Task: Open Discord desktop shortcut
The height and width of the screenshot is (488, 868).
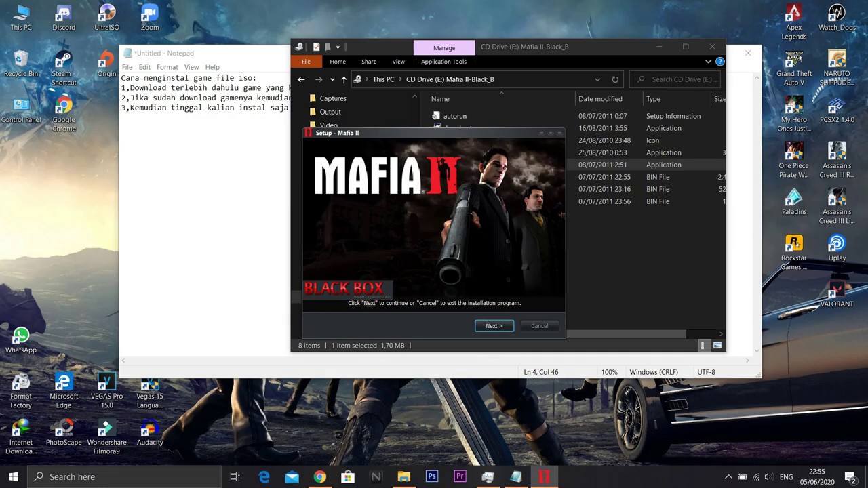Action: click(x=64, y=18)
